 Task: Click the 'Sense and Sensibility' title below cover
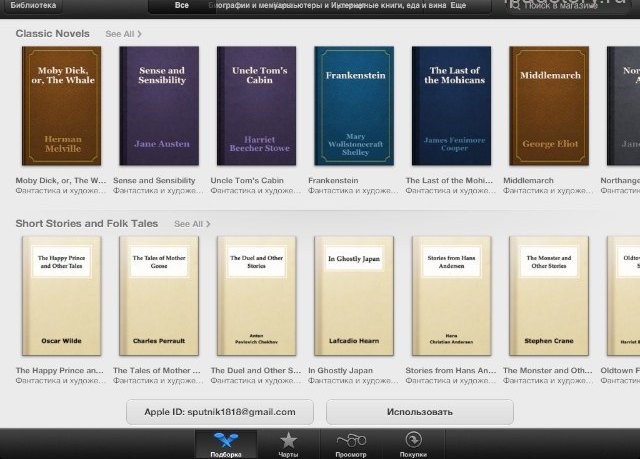tap(154, 180)
